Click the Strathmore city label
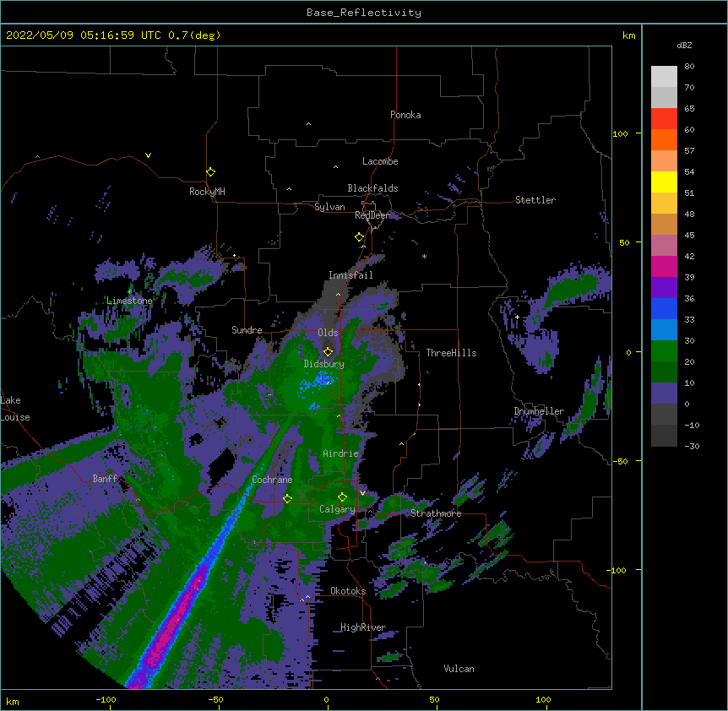The image size is (728, 711). coord(436,513)
